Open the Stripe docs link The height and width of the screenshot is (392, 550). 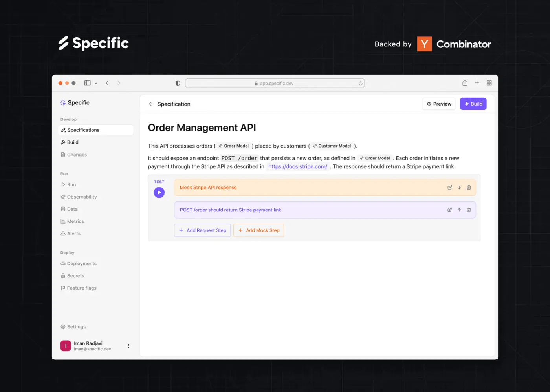[297, 167]
